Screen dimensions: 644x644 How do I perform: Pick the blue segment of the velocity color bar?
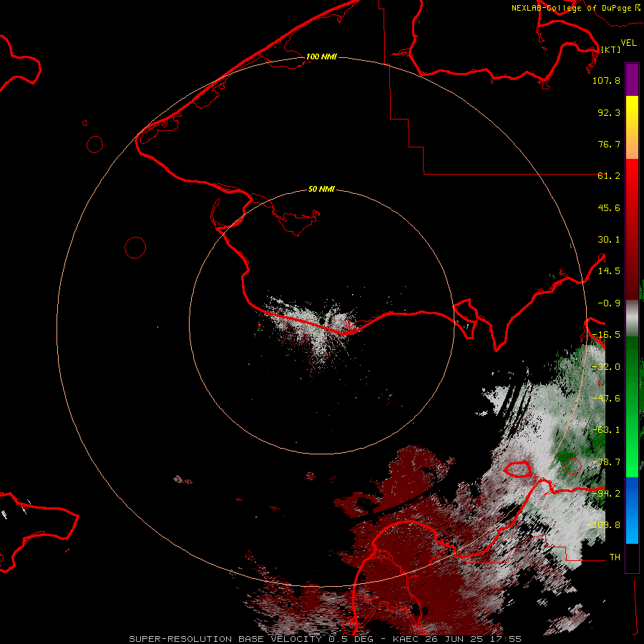point(632,510)
